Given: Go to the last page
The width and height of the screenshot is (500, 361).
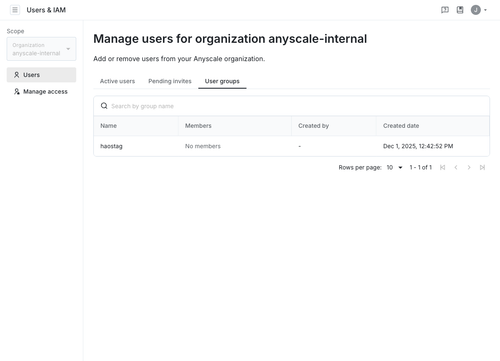Looking at the screenshot, I should (482, 167).
